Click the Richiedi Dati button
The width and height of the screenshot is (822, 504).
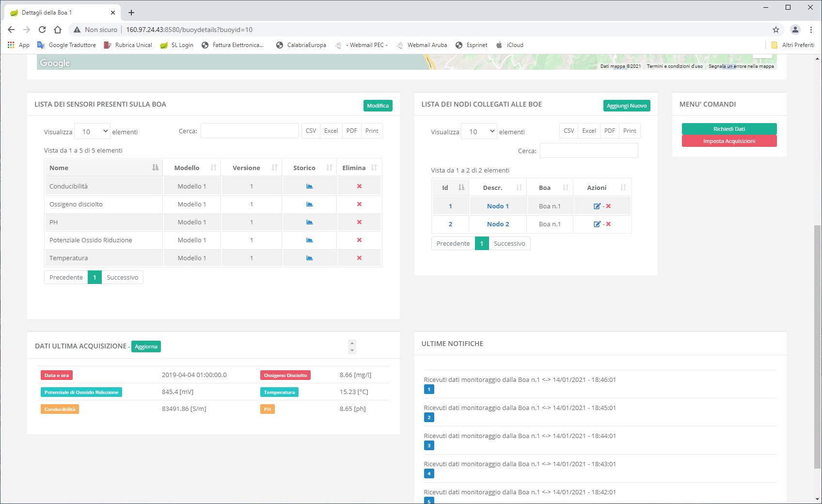tap(729, 129)
